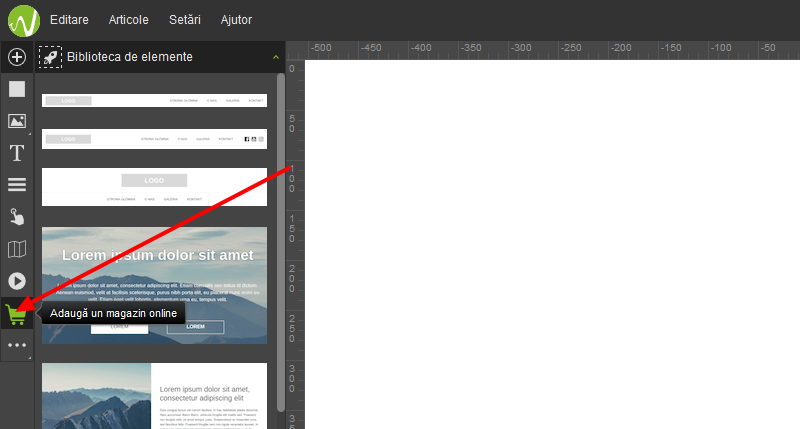
Task: Open more elements three-dots icon
Action: (x=17, y=345)
